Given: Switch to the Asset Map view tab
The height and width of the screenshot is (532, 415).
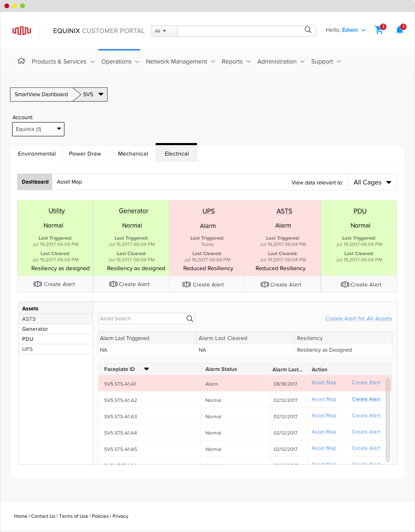Looking at the screenshot, I should click(69, 182).
